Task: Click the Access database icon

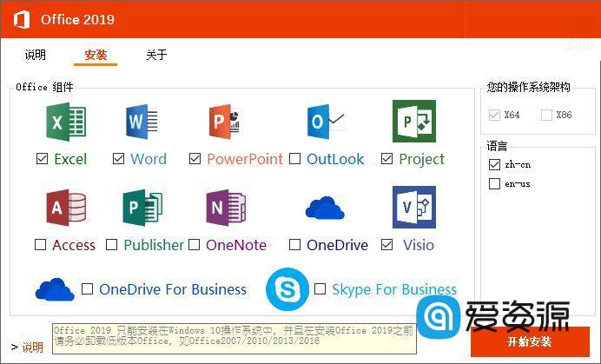Action: (x=66, y=208)
